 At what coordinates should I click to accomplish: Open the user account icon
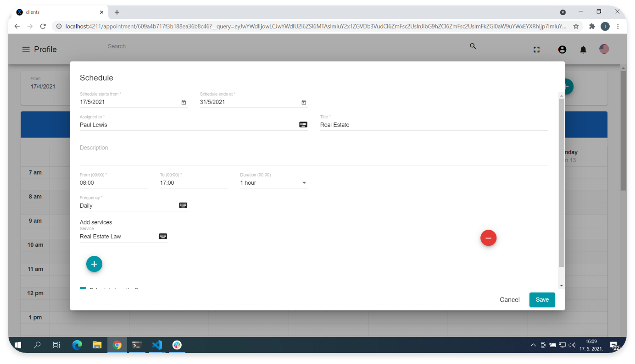tap(562, 50)
